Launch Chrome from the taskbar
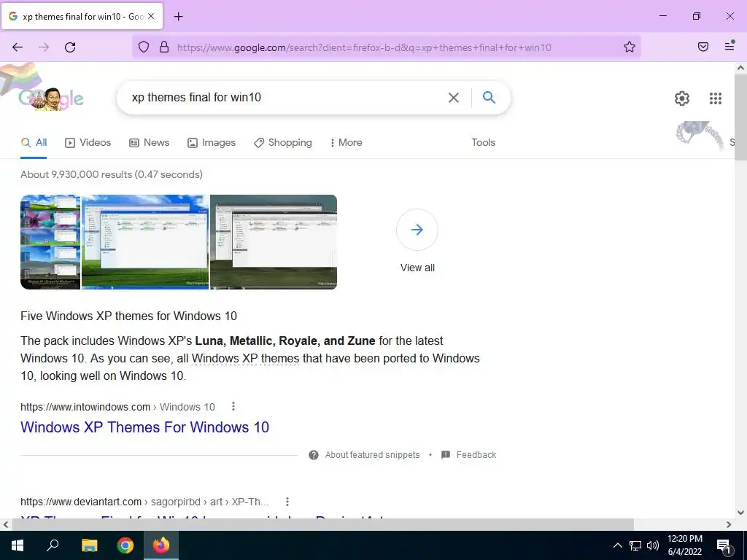 click(125, 545)
